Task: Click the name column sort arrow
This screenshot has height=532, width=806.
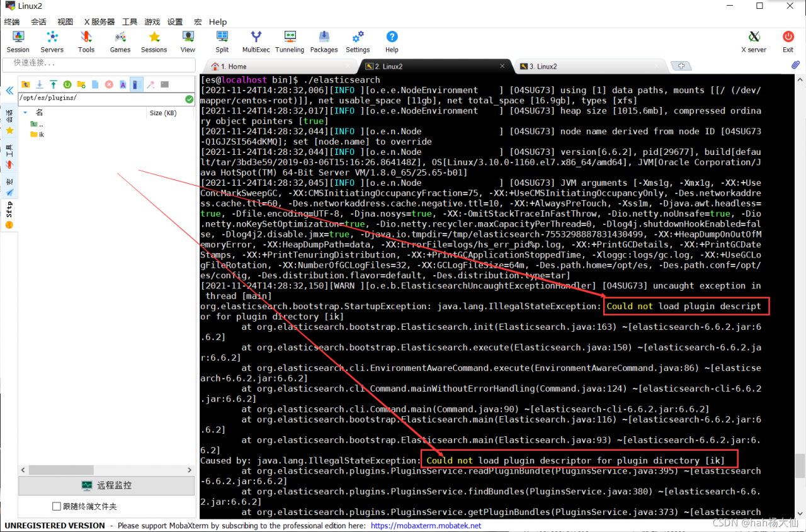Action: click(25, 113)
